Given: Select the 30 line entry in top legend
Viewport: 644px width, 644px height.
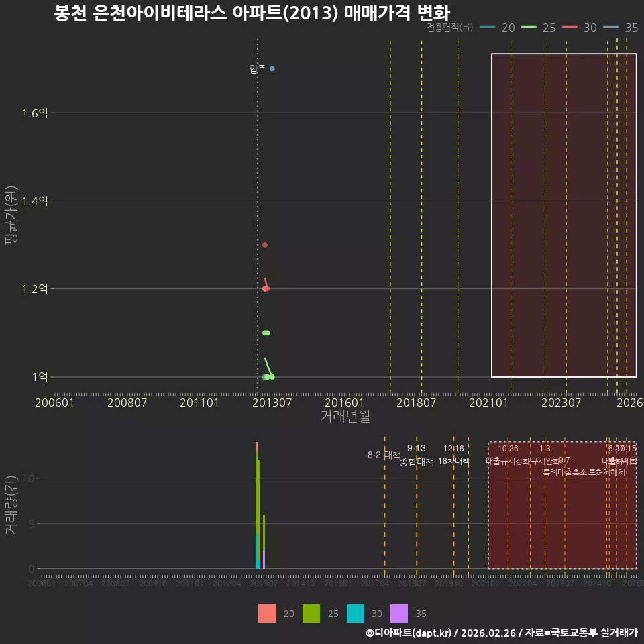Looking at the screenshot, I should point(579,28).
